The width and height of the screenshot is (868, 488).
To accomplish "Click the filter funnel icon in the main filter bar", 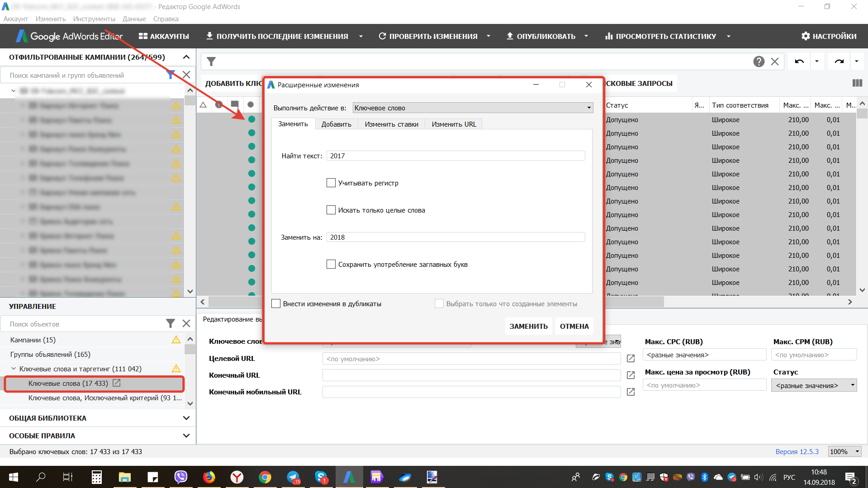I will (211, 61).
